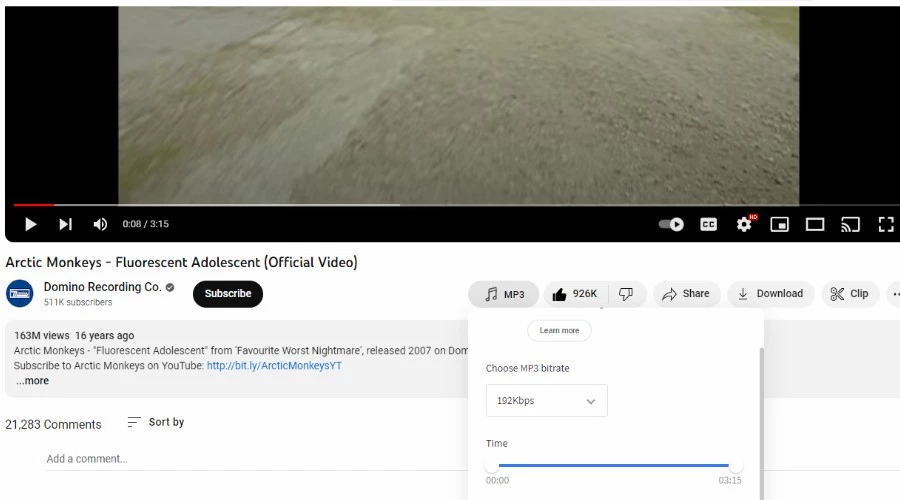The height and width of the screenshot is (500, 900).
Task: Cast video to TV
Action: point(850,224)
